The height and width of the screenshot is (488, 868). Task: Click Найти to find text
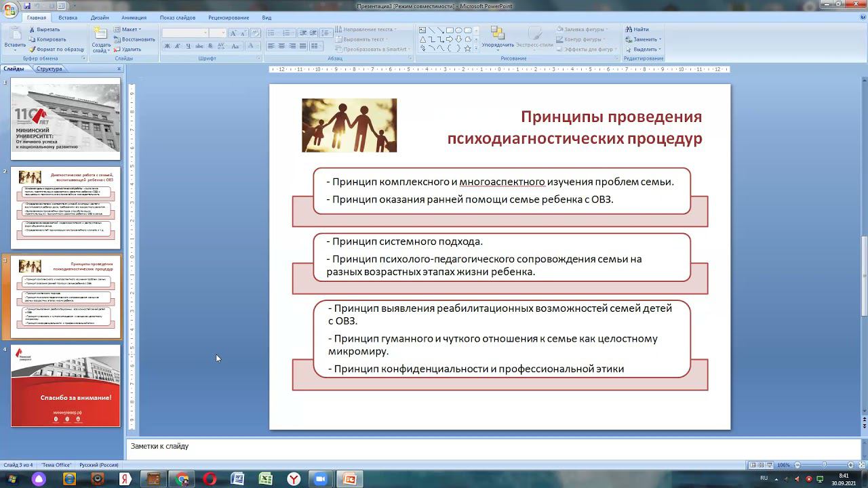click(x=637, y=30)
